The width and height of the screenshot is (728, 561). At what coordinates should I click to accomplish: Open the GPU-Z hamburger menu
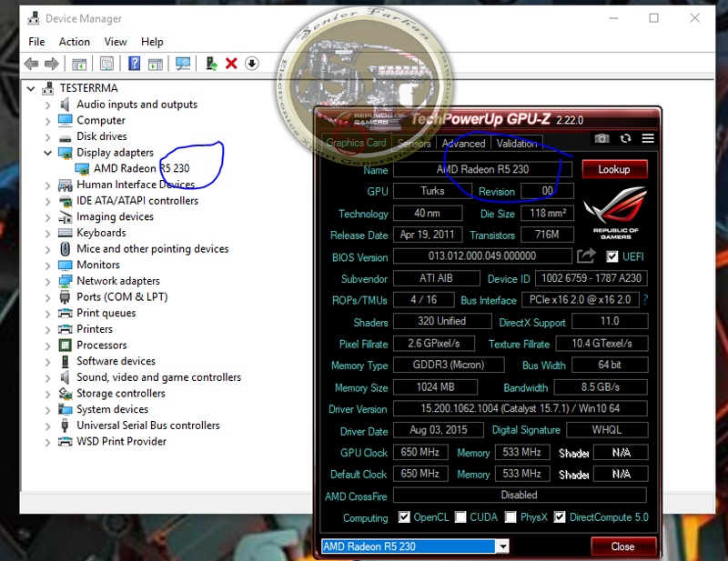pos(647,138)
